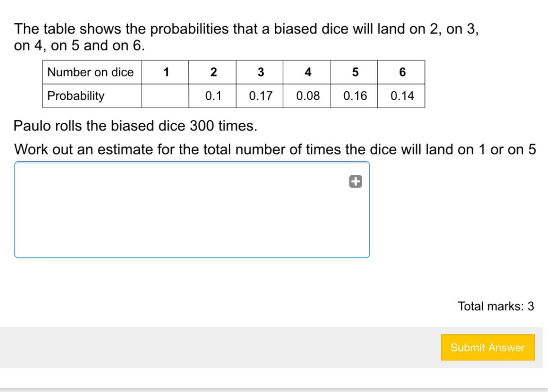Click the column header for dice number 2
The width and height of the screenshot is (548, 392).
coord(212,72)
